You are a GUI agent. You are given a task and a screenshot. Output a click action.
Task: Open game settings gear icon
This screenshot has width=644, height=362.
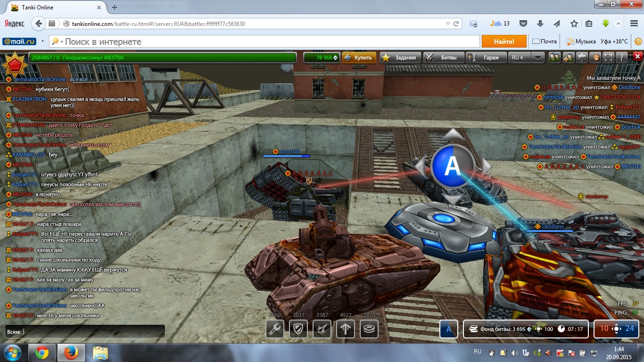click(582, 58)
